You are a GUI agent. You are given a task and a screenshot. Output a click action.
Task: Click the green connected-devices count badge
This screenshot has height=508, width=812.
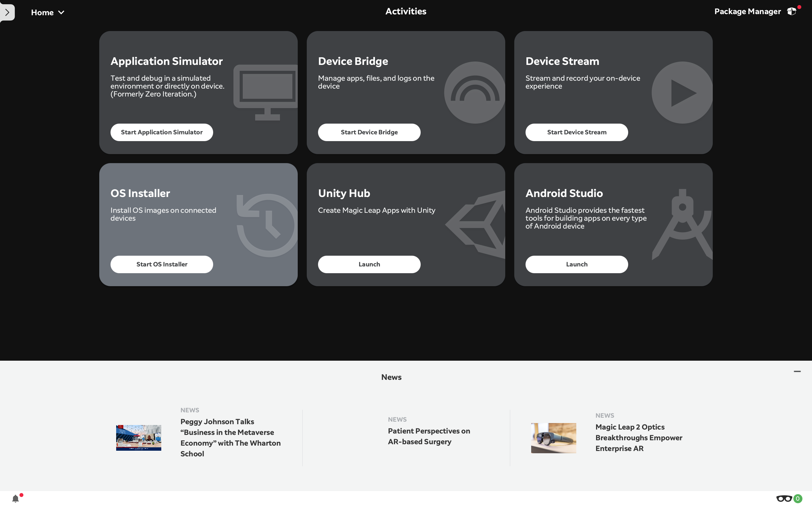click(798, 499)
